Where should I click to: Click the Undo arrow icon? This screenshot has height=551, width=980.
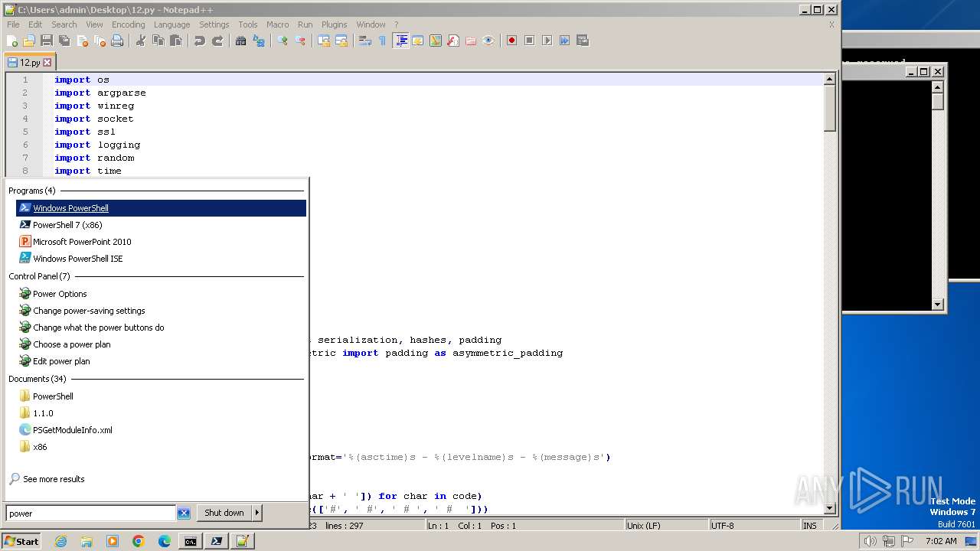(200, 41)
